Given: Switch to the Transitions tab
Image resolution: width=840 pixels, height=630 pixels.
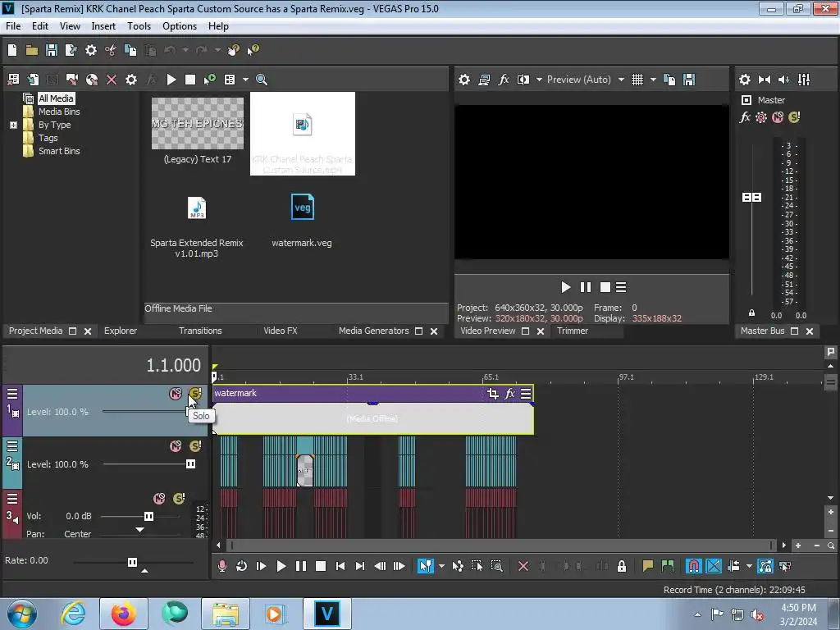Looking at the screenshot, I should tap(200, 331).
